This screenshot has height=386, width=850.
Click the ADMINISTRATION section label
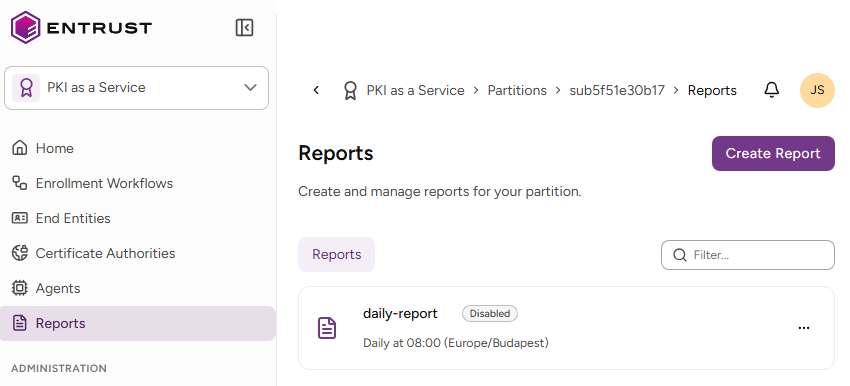[59, 369]
